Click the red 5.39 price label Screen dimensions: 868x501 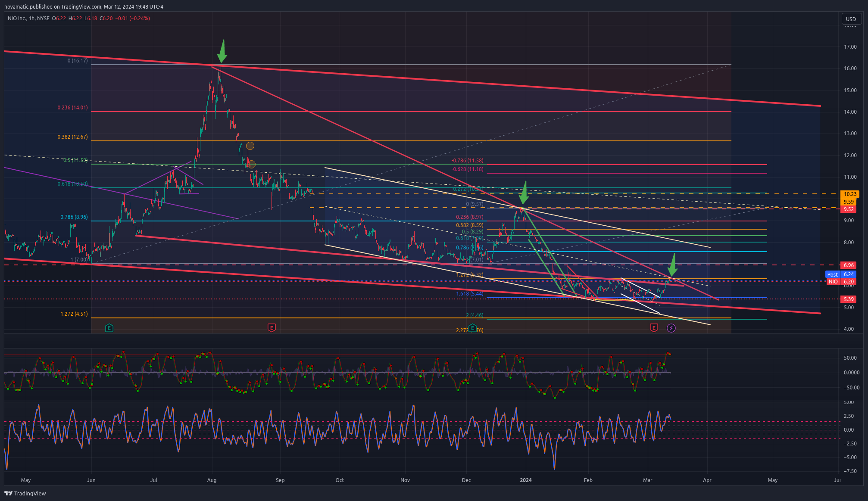pyautogui.click(x=849, y=299)
